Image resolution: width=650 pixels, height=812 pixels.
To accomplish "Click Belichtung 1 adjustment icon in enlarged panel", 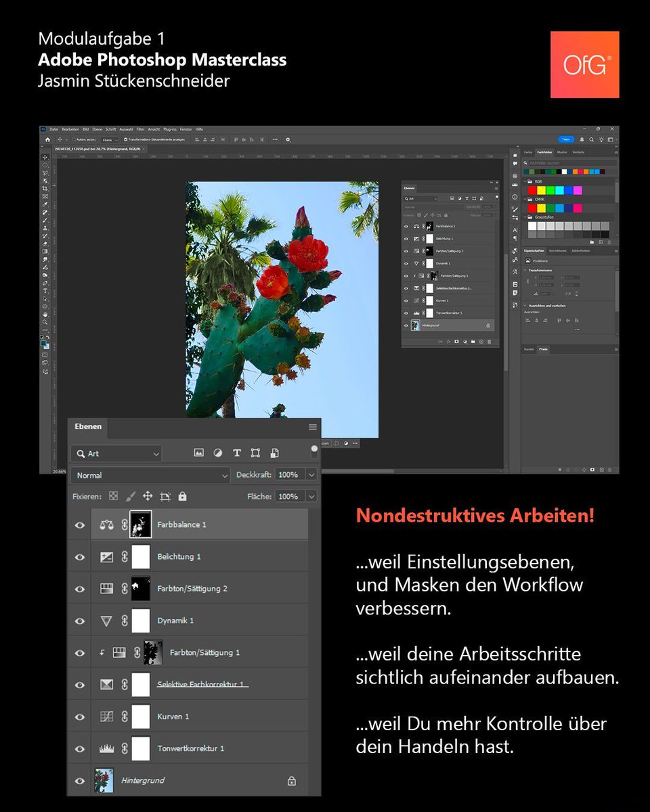I will pos(106,557).
